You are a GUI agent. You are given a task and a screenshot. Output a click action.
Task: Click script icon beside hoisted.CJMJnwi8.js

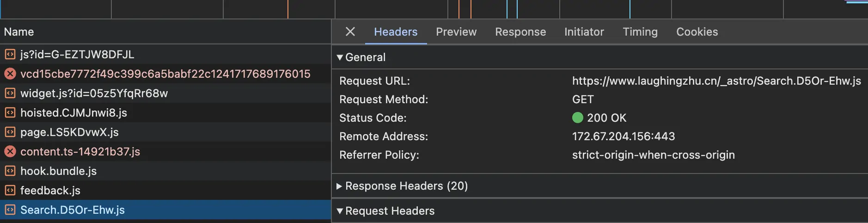click(x=10, y=113)
